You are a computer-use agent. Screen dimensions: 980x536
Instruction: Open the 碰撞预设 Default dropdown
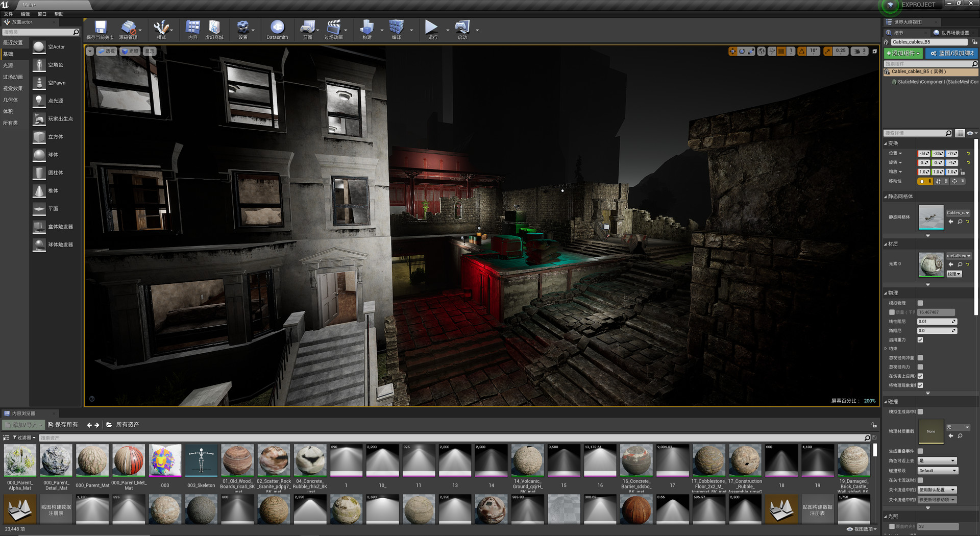[x=937, y=470]
